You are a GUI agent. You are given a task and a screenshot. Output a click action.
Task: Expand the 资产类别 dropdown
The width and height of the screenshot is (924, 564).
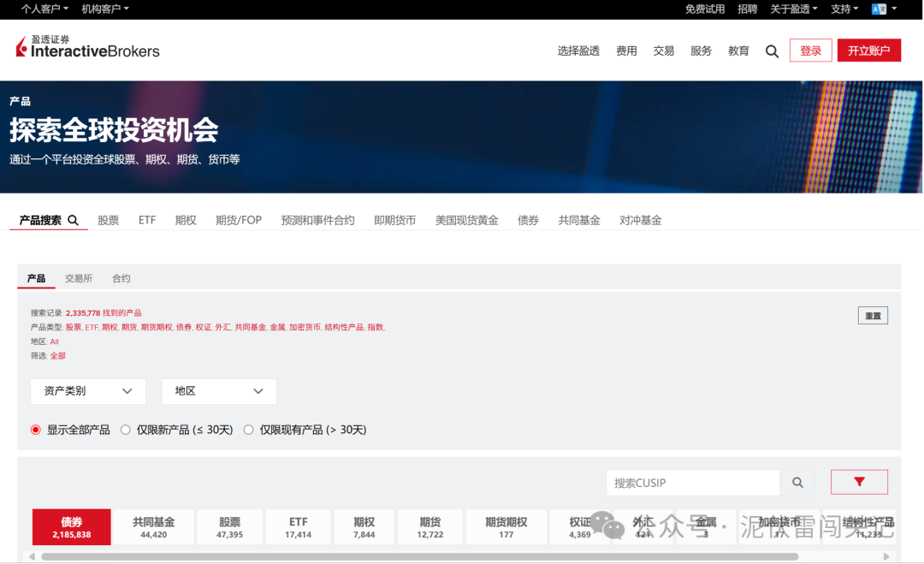coord(87,391)
